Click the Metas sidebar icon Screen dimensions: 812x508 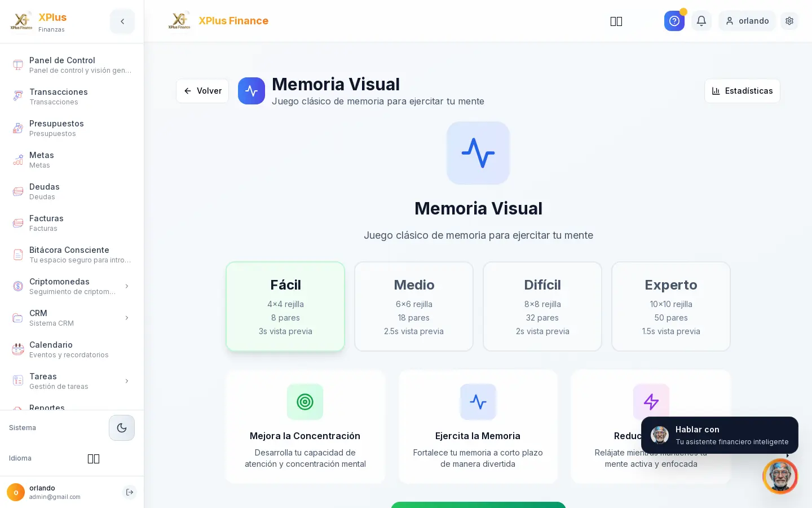[x=18, y=160]
